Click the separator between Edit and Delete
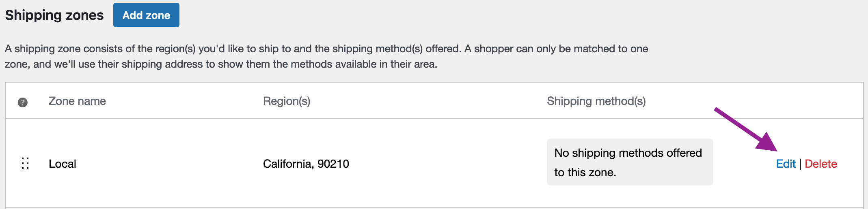This screenshot has width=868, height=209. (x=800, y=164)
